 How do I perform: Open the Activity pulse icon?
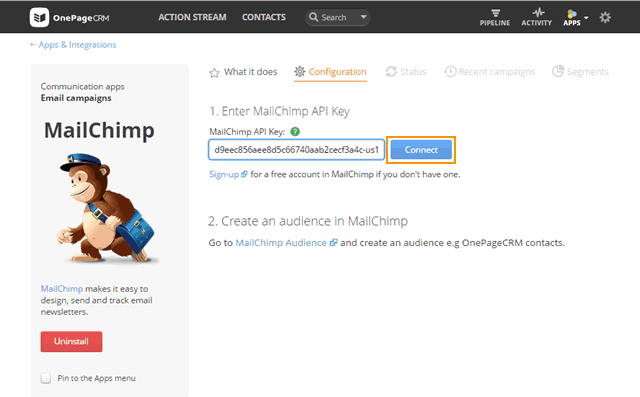pyautogui.click(x=538, y=12)
